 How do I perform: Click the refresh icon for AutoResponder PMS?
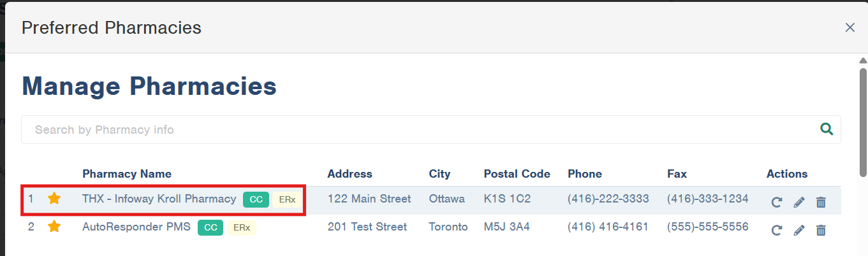(776, 231)
